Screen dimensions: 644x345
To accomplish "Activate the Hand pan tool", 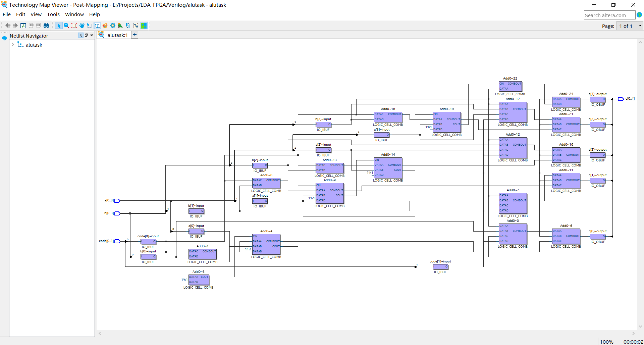I will [x=82, y=26].
